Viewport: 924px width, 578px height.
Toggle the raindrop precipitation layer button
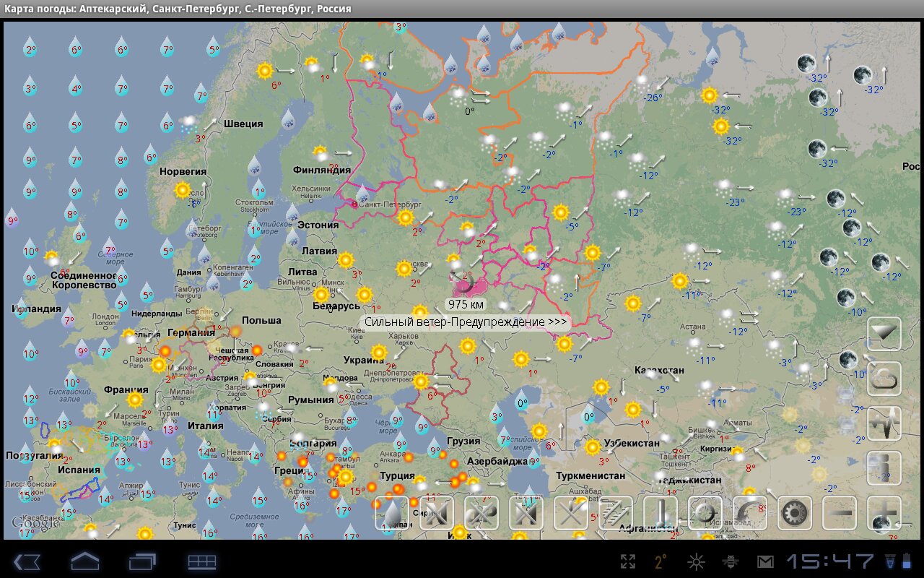(x=392, y=514)
